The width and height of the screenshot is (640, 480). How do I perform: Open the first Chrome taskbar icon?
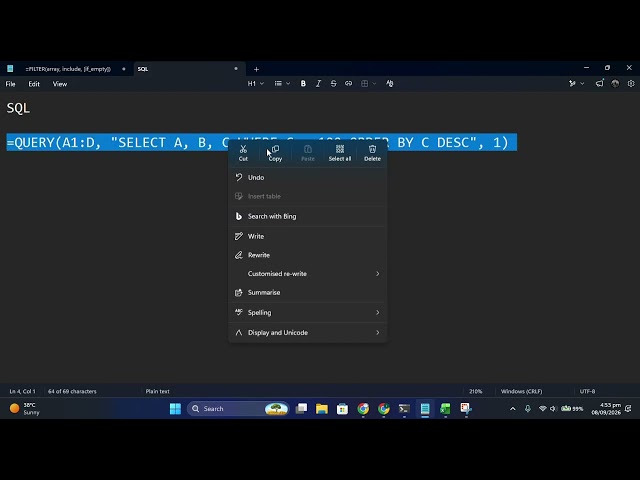(x=363, y=409)
